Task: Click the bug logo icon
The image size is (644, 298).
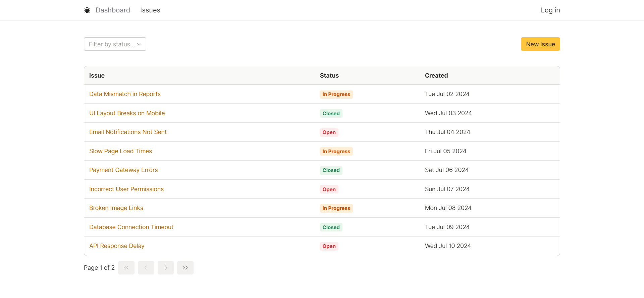Action: coord(87,10)
